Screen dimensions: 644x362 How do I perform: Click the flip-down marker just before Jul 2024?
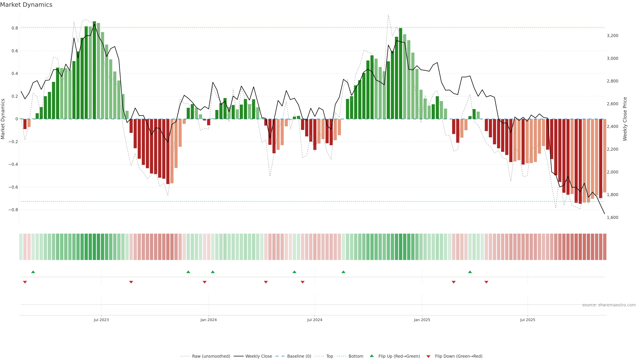303,282
